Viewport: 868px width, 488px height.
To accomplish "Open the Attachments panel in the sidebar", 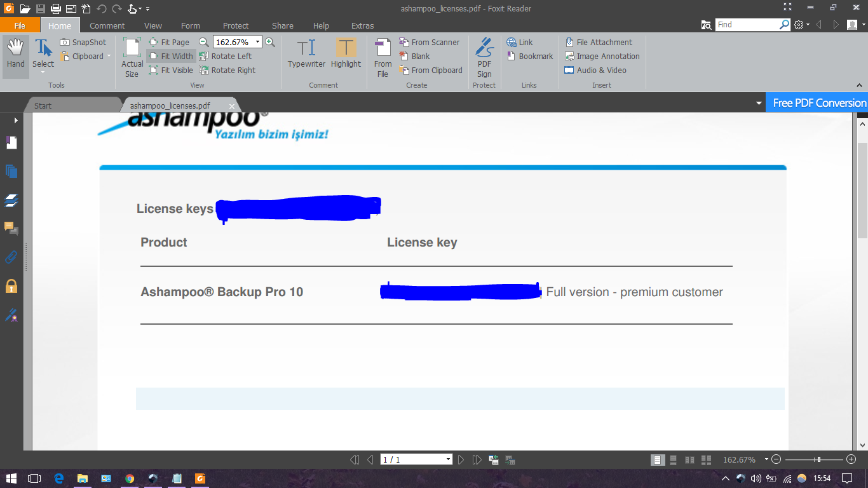I will click(x=11, y=257).
